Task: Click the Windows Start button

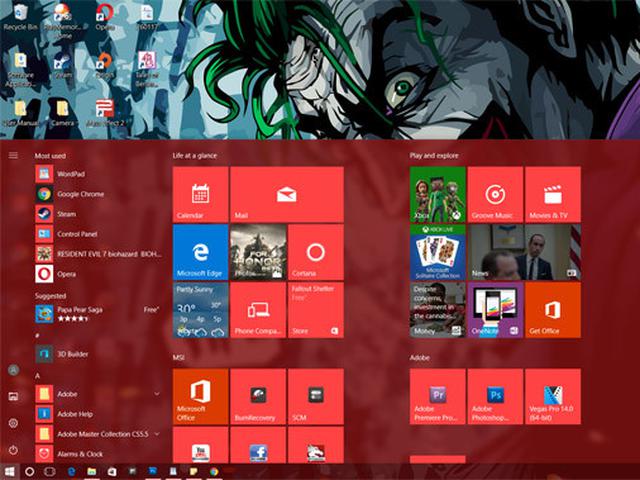Action: pos(9,472)
